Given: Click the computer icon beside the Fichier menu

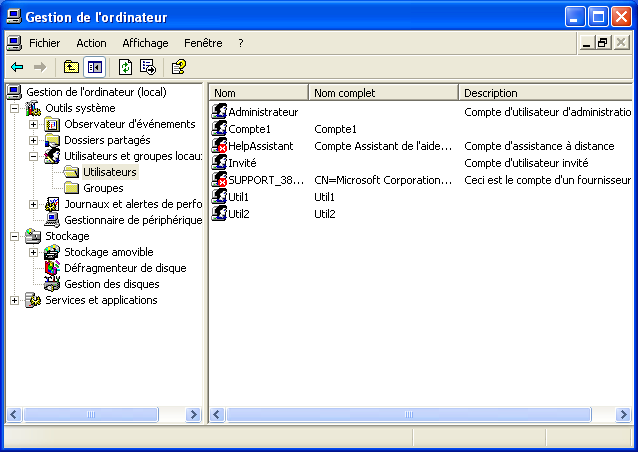Looking at the screenshot, I should (x=14, y=43).
